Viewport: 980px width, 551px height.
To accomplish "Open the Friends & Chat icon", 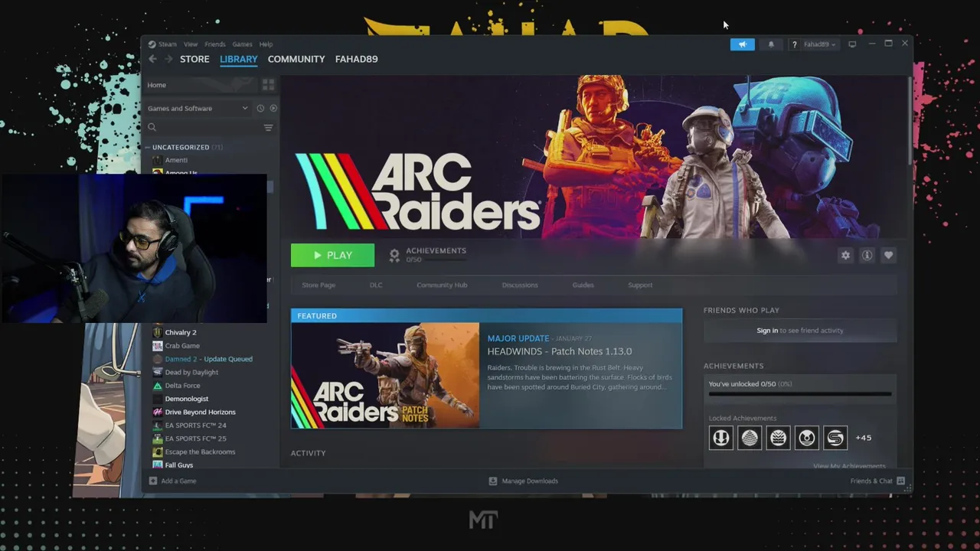I will (x=900, y=481).
